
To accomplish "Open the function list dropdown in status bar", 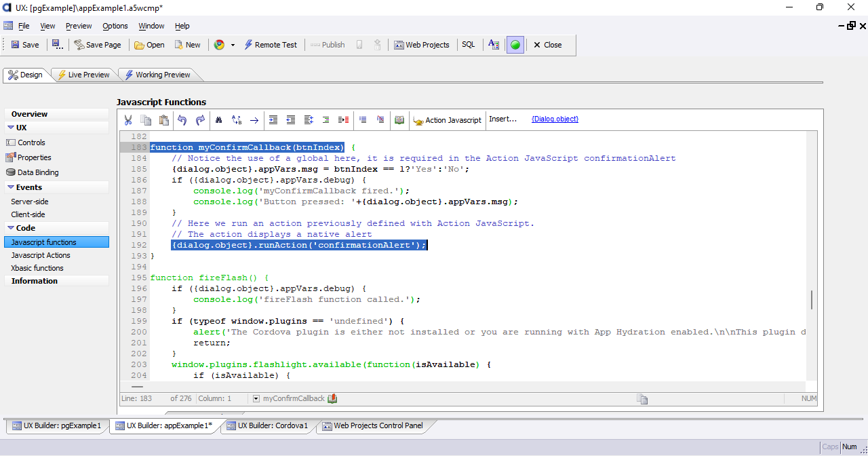I will (256, 398).
